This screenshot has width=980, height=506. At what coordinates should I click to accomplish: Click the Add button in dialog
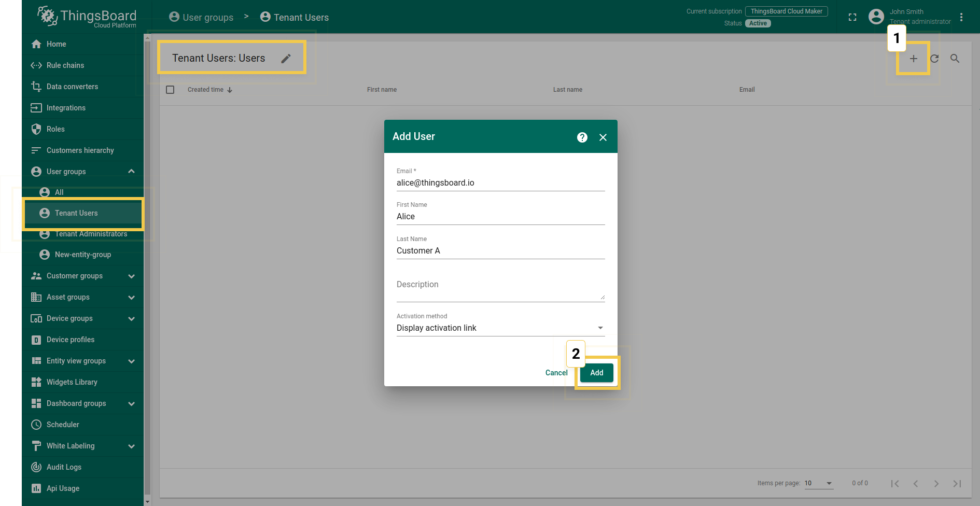click(x=597, y=373)
